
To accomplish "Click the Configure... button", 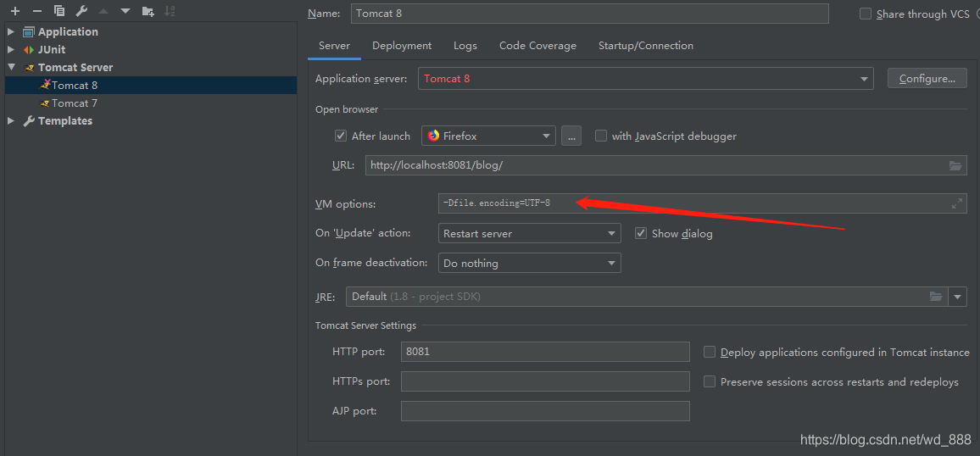I will tap(927, 79).
